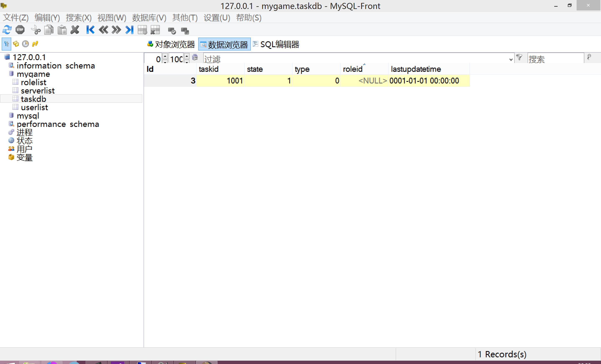
Task: Select the rolelist table
Action: [33, 82]
